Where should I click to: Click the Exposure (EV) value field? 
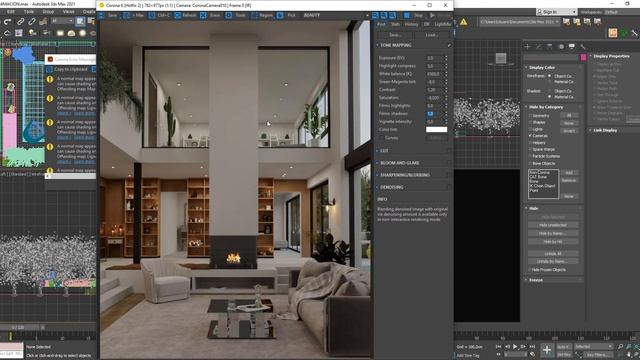434,58
